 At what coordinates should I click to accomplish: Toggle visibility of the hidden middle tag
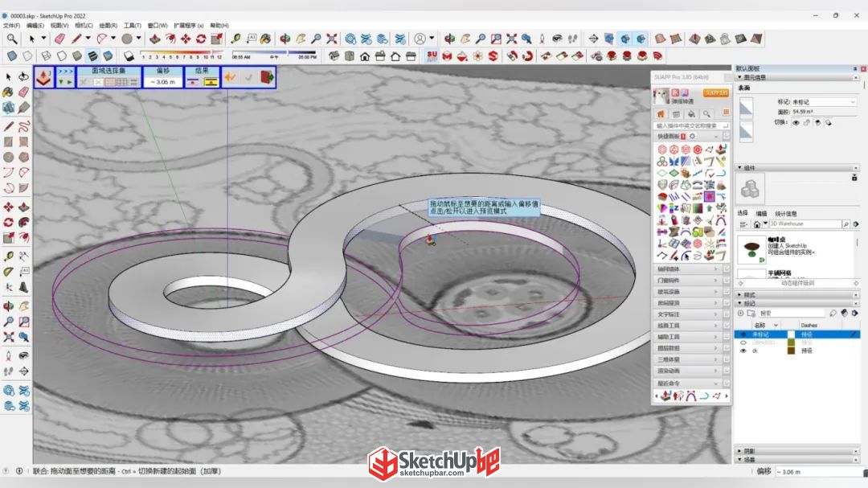pyautogui.click(x=743, y=342)
